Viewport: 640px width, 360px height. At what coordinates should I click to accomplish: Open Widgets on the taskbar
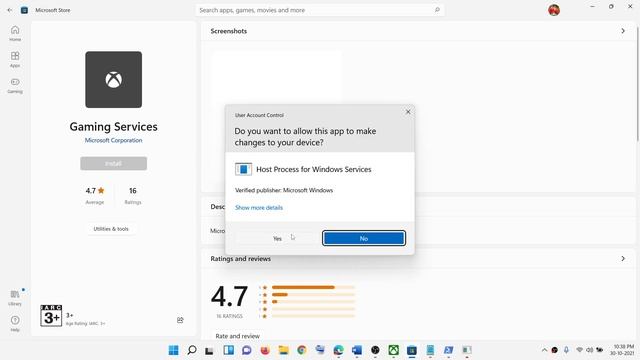coord(229,350)
